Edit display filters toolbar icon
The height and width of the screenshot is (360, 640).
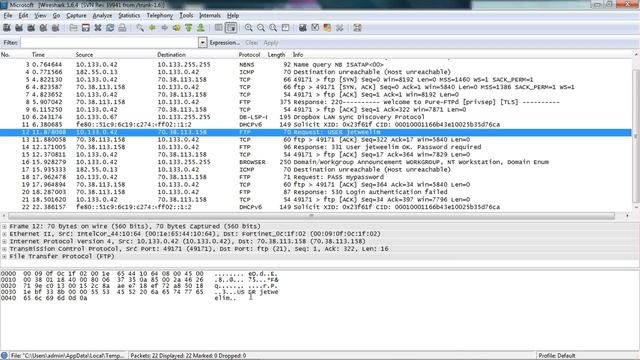click(x=315, y=28)
